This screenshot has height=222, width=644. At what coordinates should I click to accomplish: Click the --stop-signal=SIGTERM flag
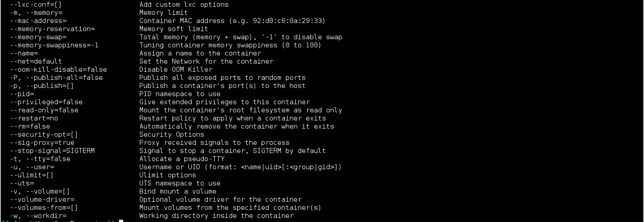52,151
